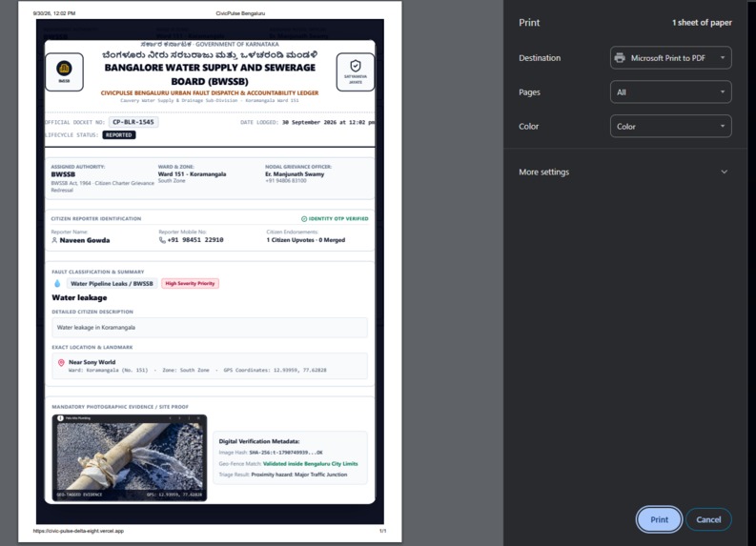The image size is (756, 546).
Task: Click the person icon beside Naveen Gowda
Action: coord(54,240)
